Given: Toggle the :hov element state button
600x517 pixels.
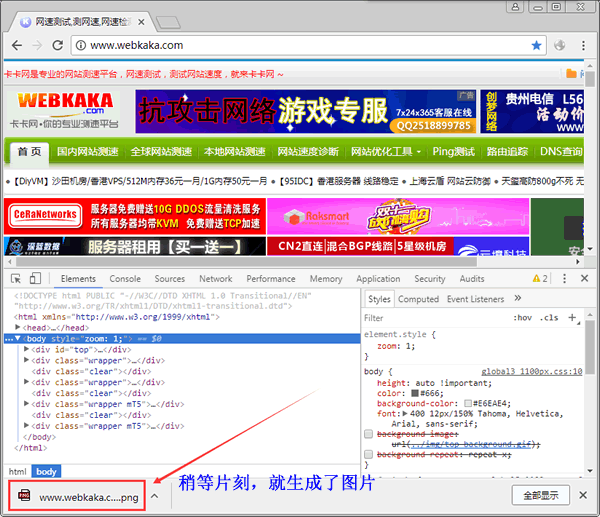Looking at the screenshot, I should tap(522, 318).
